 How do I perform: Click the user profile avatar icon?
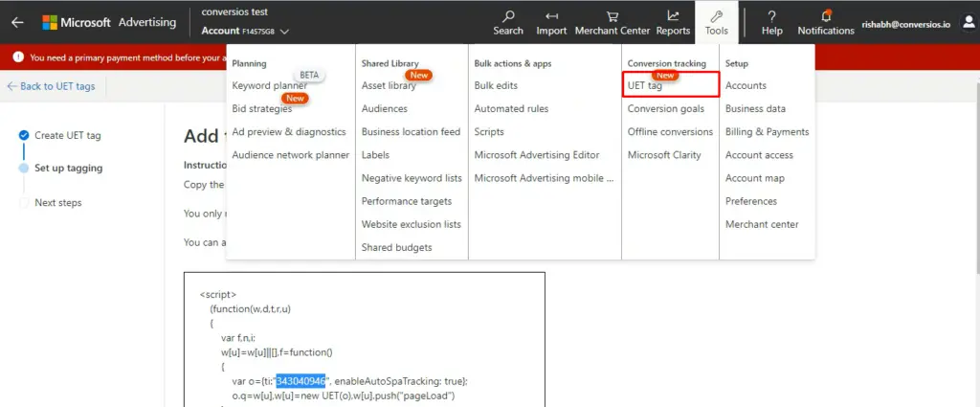pyautogui.click(x=968, y=23)
